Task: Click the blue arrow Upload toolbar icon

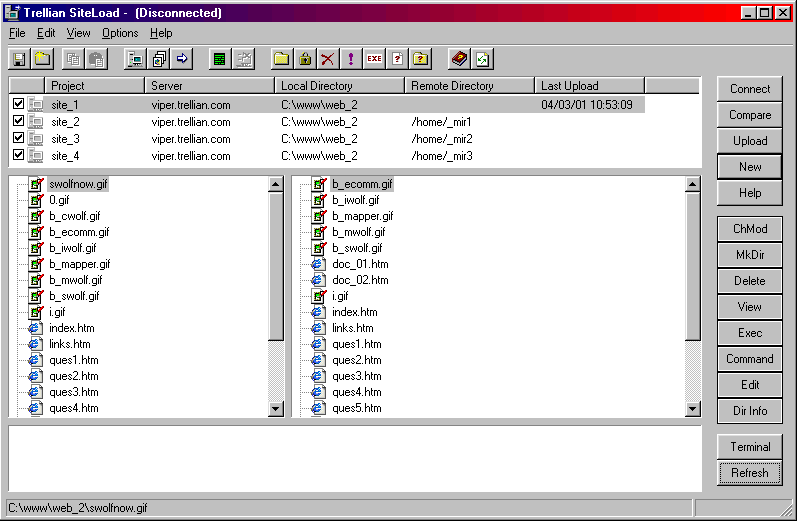Action: (182, 59)
